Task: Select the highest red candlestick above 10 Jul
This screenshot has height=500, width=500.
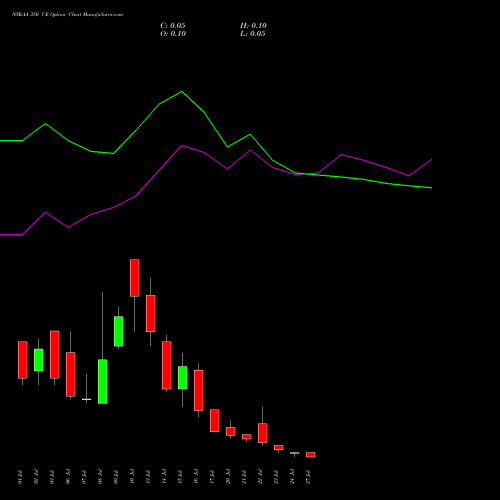Action: pos(135,278)
